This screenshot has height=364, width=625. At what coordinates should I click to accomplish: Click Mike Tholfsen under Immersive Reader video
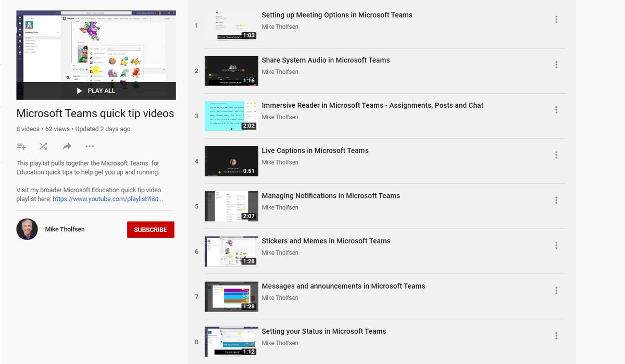click(280, 117)
